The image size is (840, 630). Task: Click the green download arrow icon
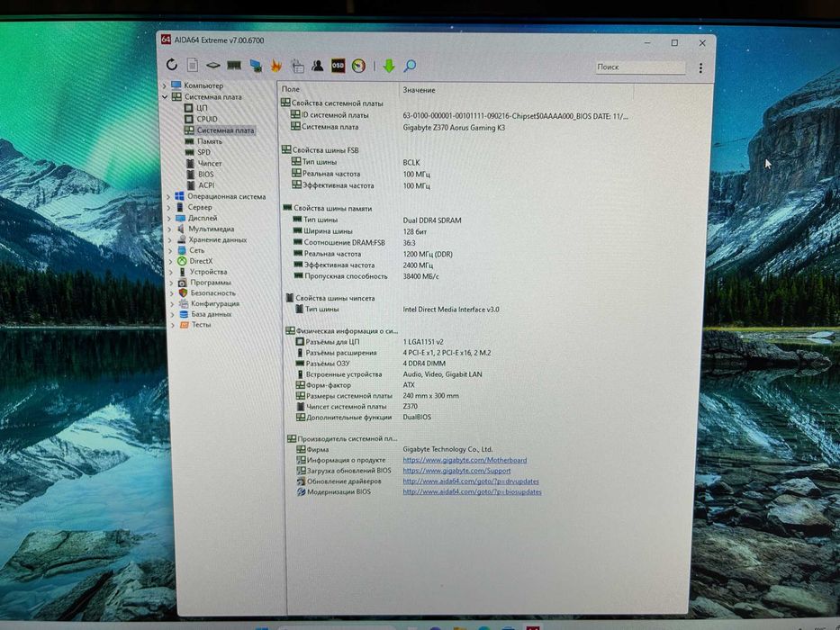pyautogui.click(x=389, y=66)
